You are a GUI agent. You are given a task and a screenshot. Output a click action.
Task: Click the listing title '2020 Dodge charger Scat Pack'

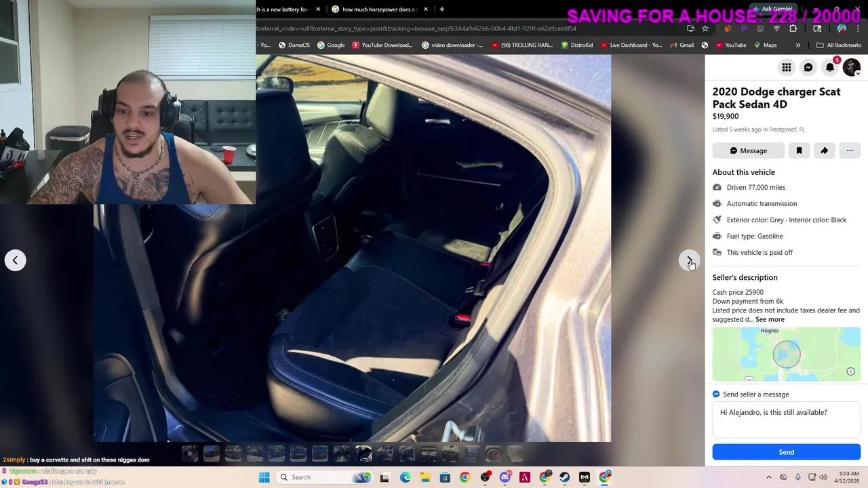776,98
